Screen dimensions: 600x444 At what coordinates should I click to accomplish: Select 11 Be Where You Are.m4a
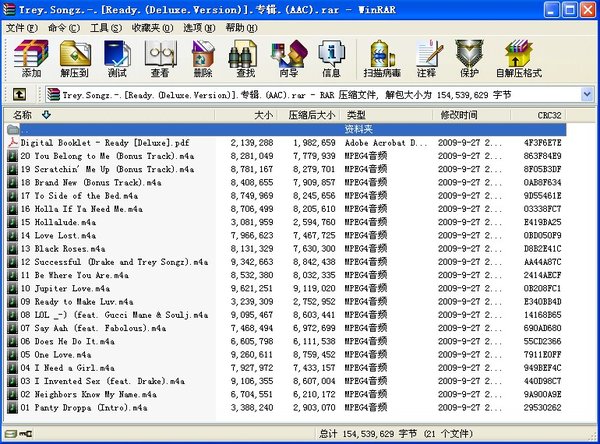pyautogui.click(x=75, y=275)
